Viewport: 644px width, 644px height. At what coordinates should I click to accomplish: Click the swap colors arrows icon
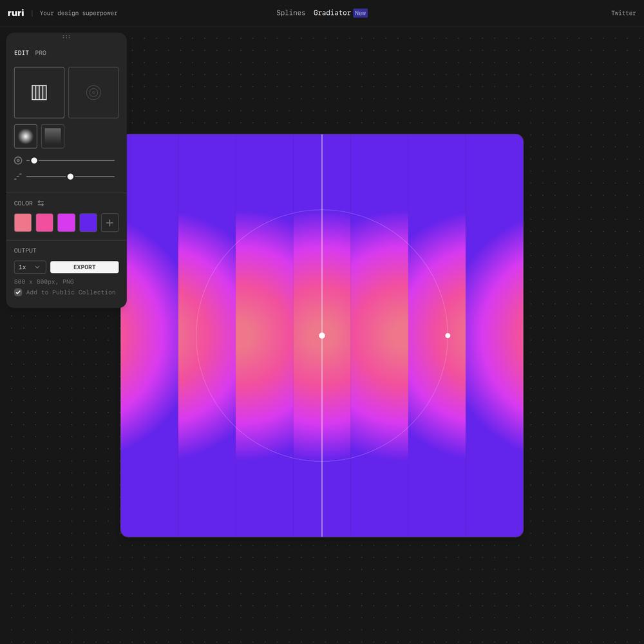click(x=41, y=204)
